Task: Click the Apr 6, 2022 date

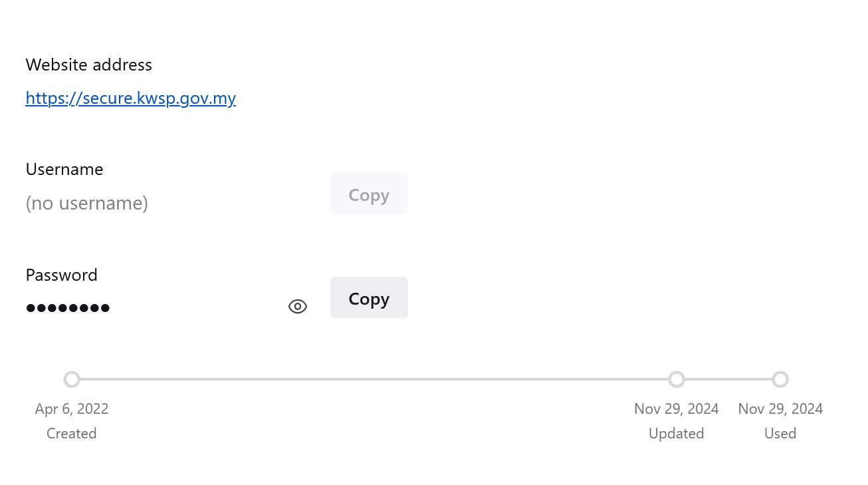Action: pyautogui.click(x=72, y=408)
